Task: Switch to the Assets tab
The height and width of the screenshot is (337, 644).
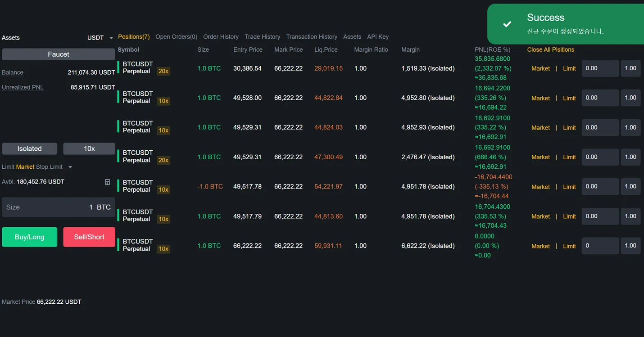Action: tap(352, 37)
